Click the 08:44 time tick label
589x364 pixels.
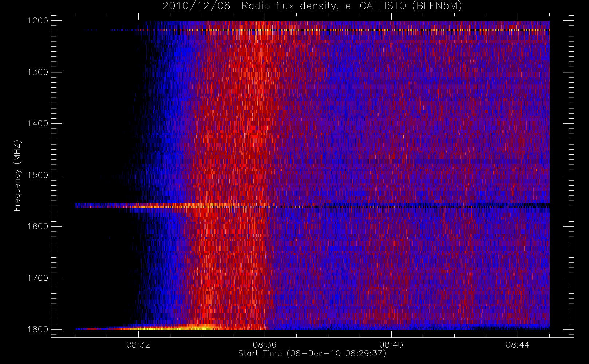517,345
